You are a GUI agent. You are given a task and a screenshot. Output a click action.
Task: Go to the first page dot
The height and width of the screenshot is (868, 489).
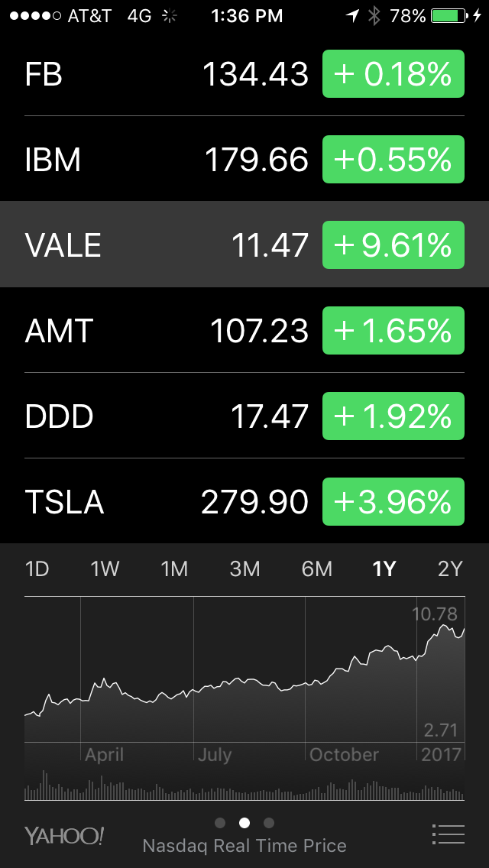pyautogui.click(x=220, y=823)
